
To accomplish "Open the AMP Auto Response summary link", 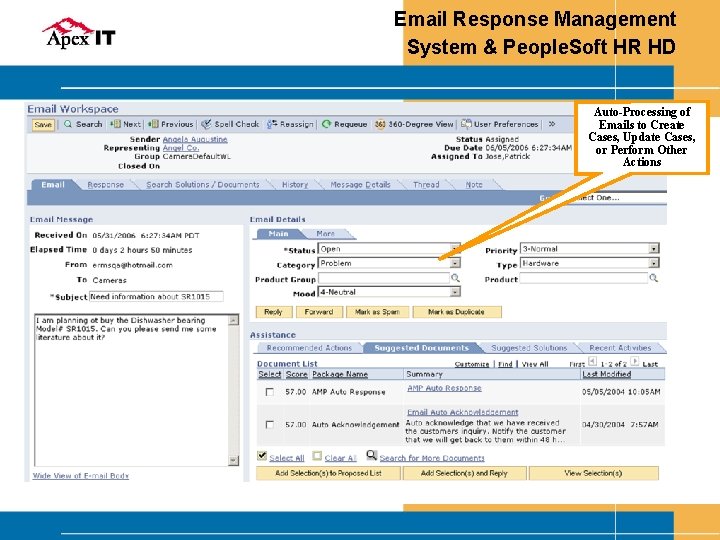I will (444, 388).
